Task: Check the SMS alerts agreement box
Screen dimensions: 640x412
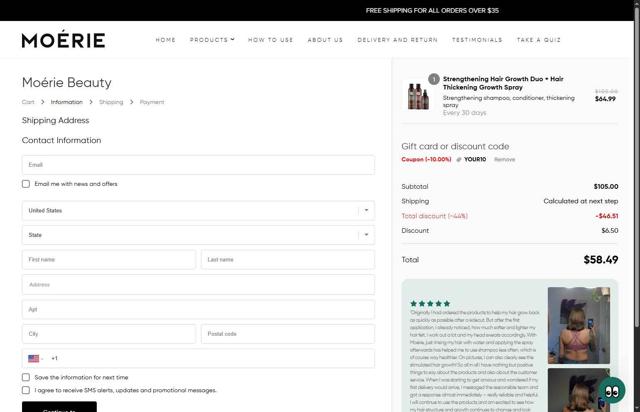Action: [26, 390]
